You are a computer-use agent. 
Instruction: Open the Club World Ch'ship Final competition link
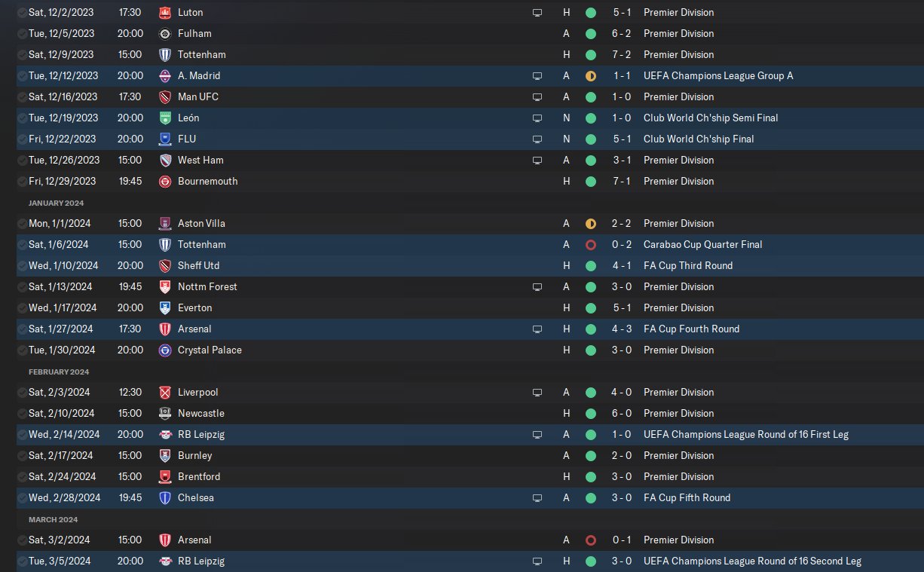[x=699, y=139]
